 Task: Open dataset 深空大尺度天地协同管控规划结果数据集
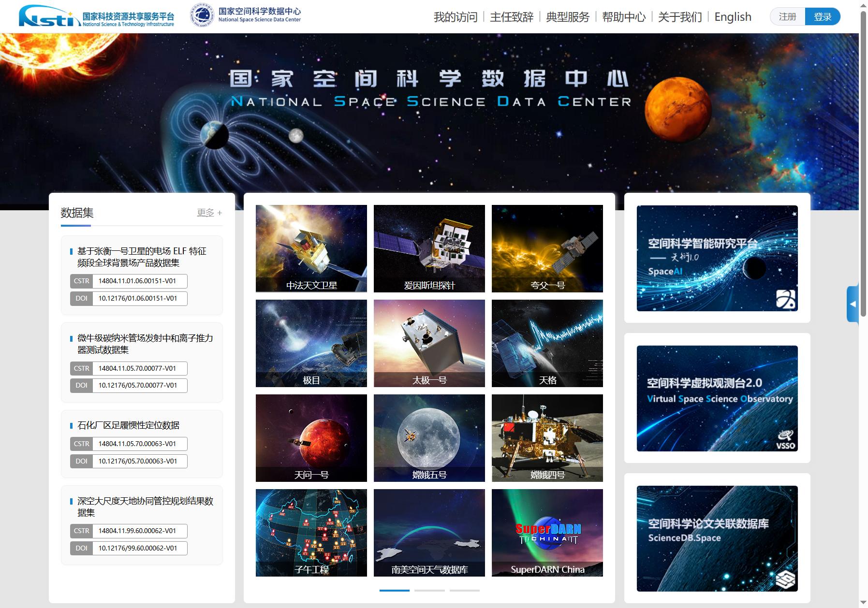point(145,507)
